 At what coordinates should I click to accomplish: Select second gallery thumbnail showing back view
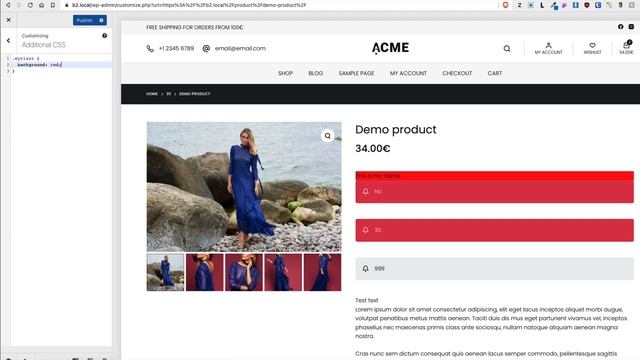[204, 272]
